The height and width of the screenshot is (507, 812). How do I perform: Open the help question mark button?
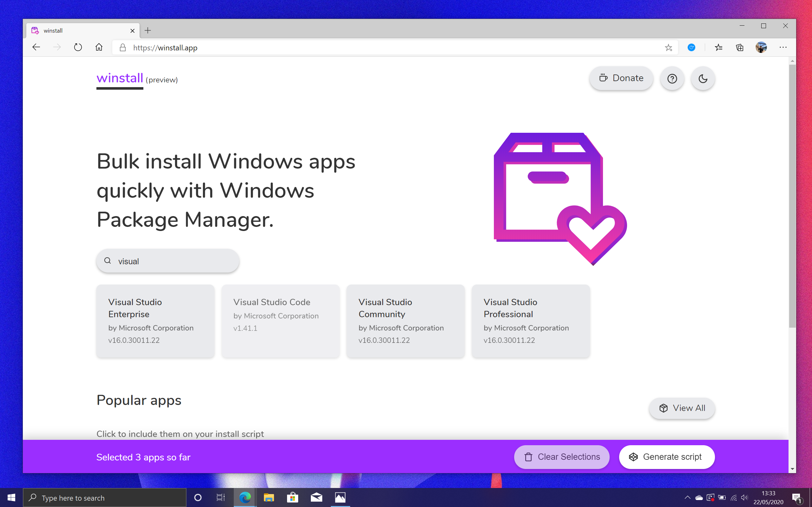click(672, 79)
